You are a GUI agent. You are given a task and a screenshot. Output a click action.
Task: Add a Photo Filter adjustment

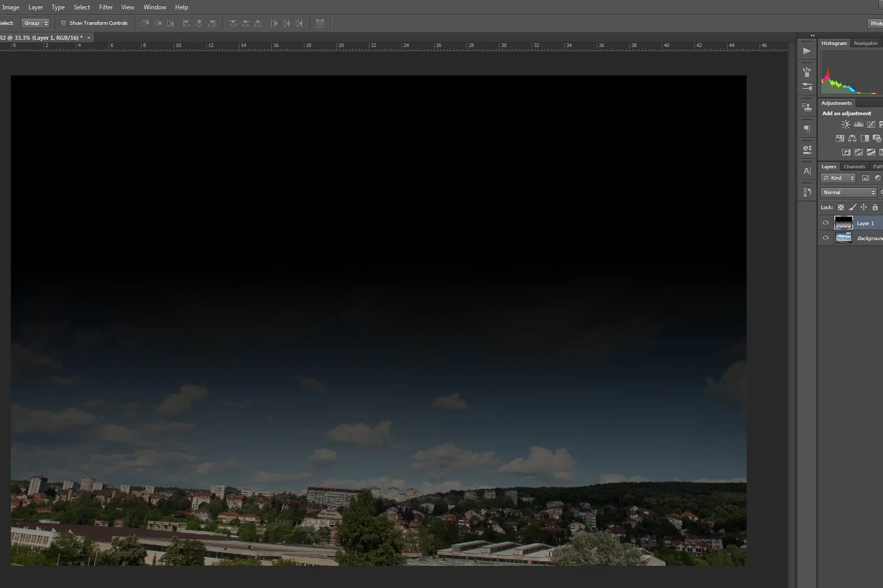coord(877,138)
